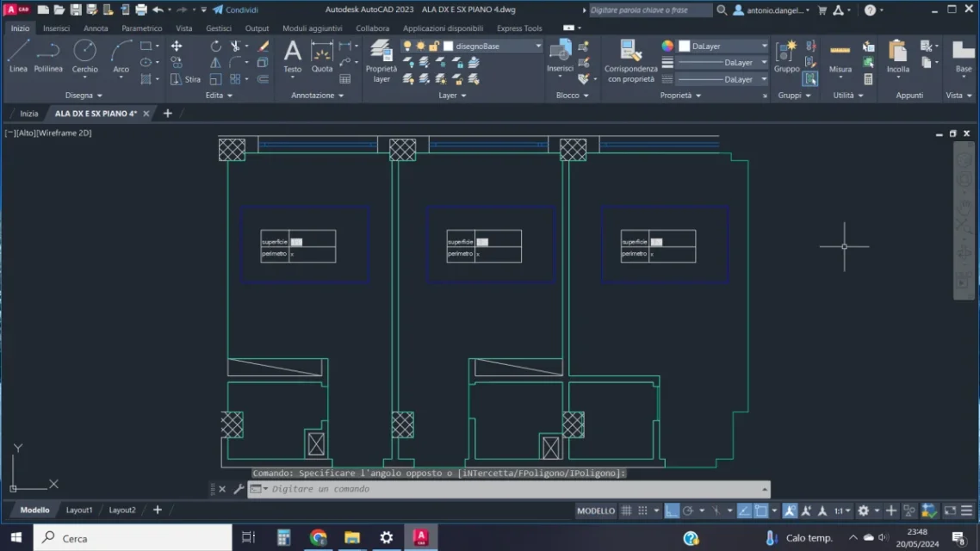Click the MODELLO status bar button
Viewport: 980px width, 551px height.
595,510
